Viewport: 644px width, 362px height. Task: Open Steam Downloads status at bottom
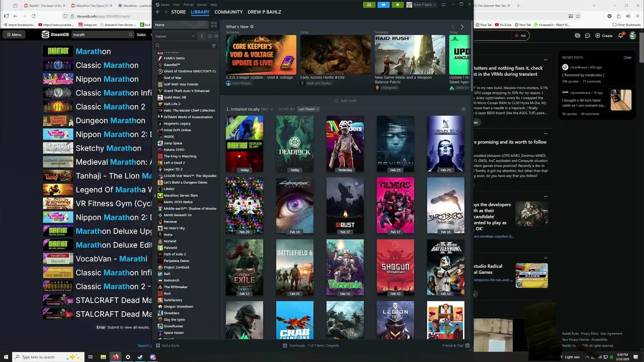coord(311,345)
